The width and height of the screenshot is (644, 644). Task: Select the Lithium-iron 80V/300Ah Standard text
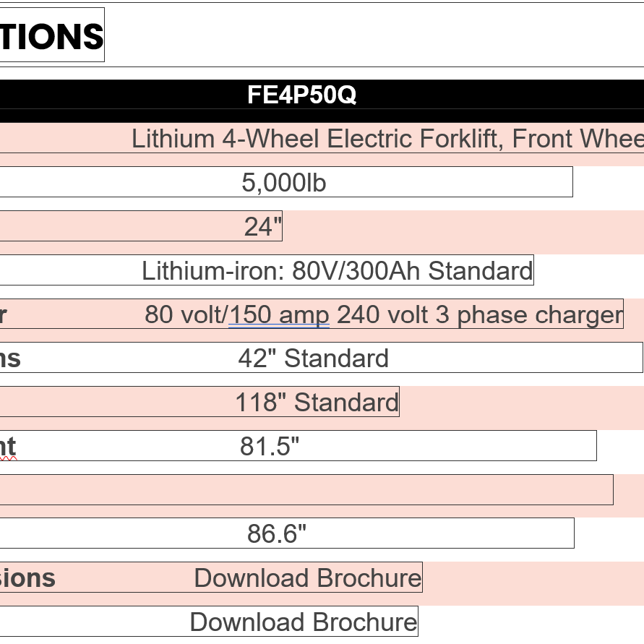click(337, 271)
